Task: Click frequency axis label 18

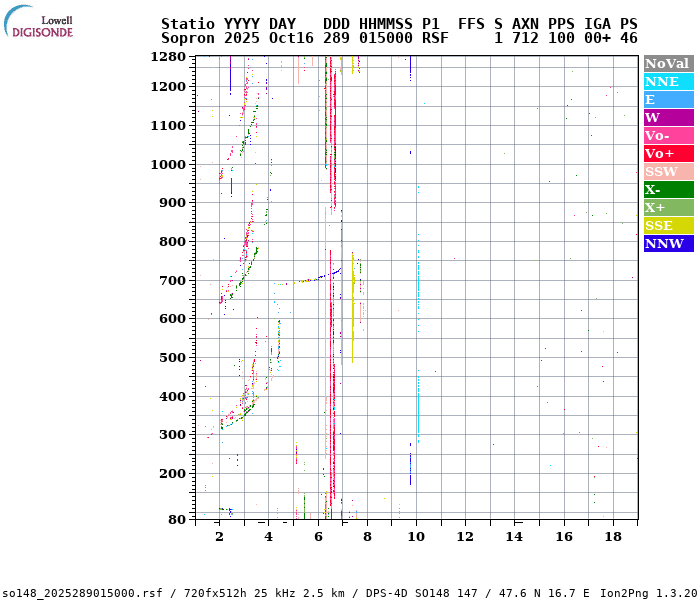Action: tap(613, 537)
